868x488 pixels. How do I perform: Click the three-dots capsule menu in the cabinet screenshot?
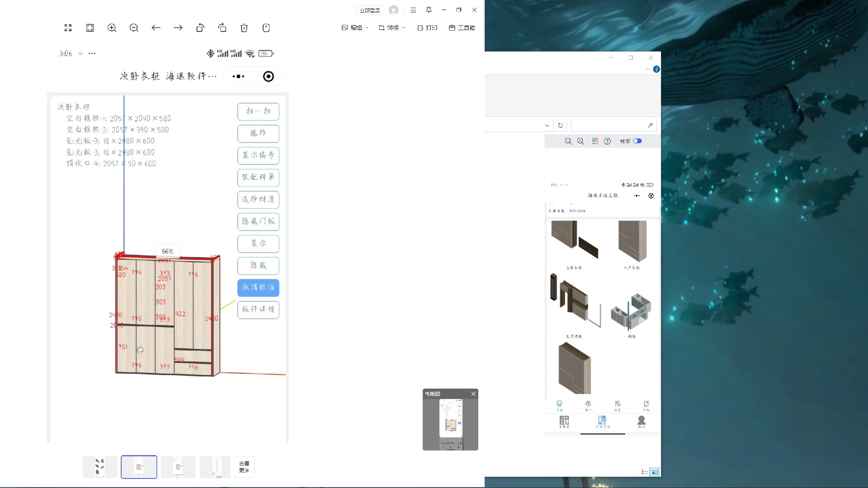(x=239, y=76)
